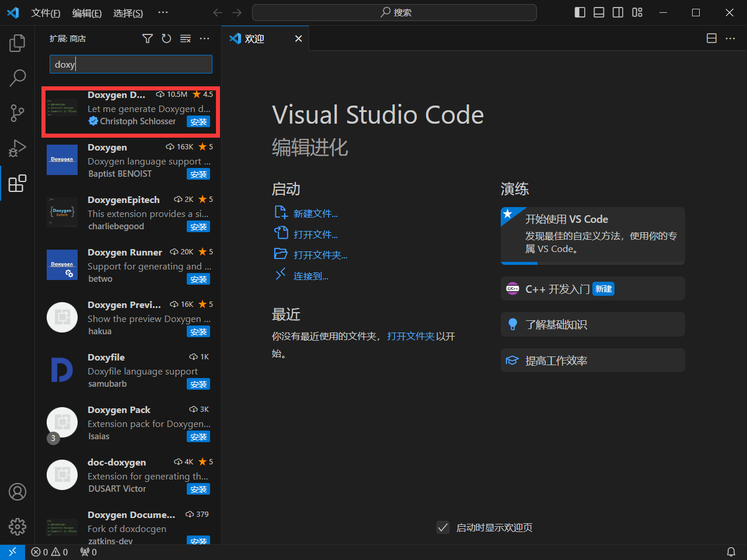Install Doxygen Documentation Generator by Christoph Schlosser

[x=198, y=122]
